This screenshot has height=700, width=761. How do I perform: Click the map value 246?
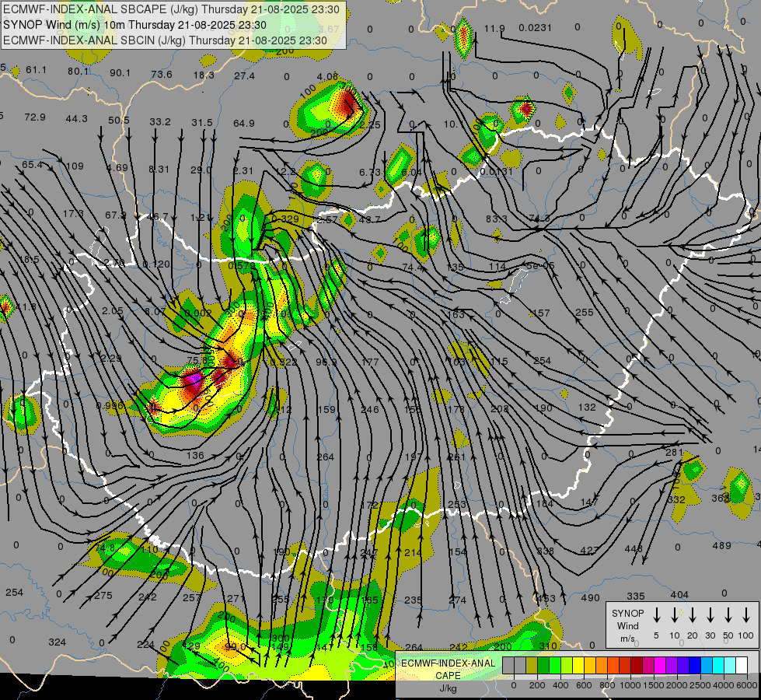point(370,410)
